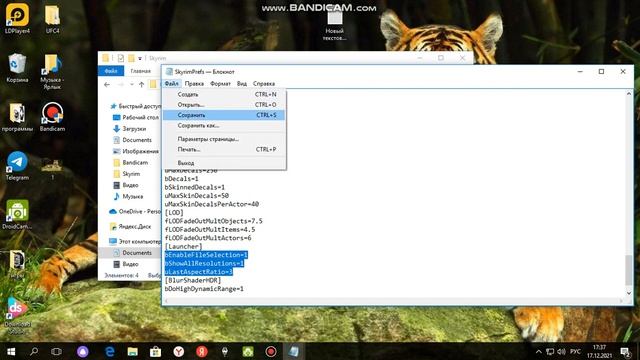Select Bandicam folder in Explorer sidebar

coord(131,162)
